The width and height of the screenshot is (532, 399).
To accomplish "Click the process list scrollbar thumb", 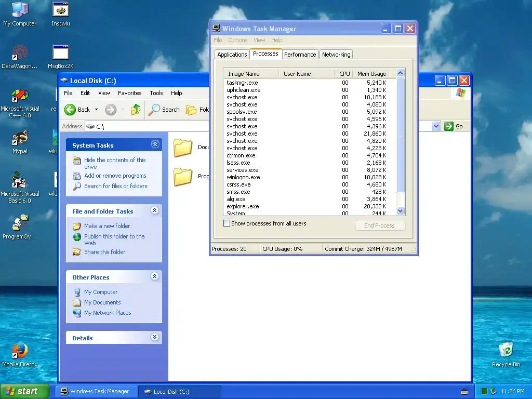I will click(401, 135).
